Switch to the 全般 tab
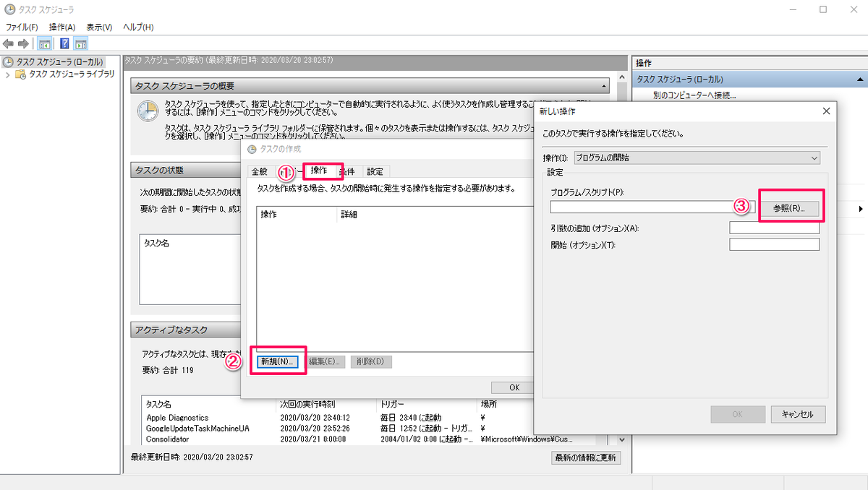 [260, 171]
